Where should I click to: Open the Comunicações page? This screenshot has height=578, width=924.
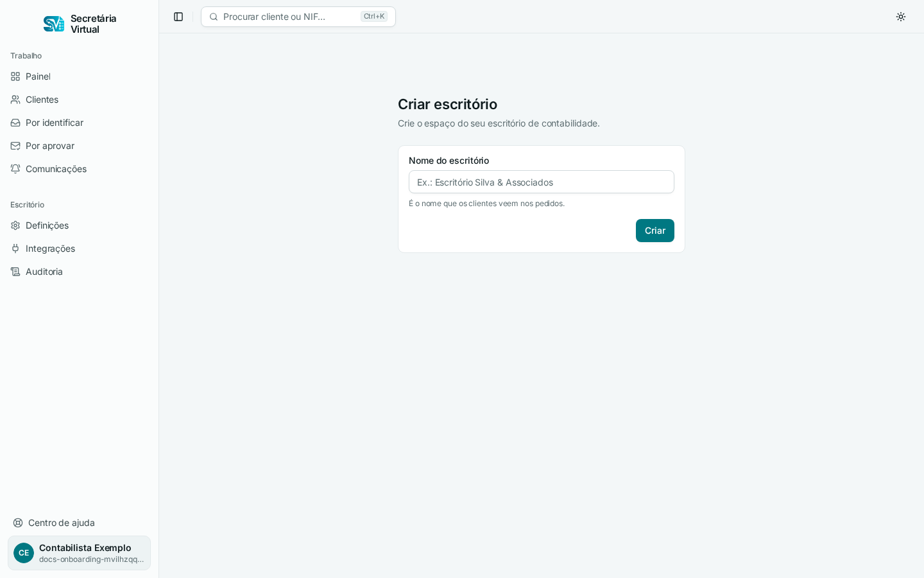(x=80, y=169)
